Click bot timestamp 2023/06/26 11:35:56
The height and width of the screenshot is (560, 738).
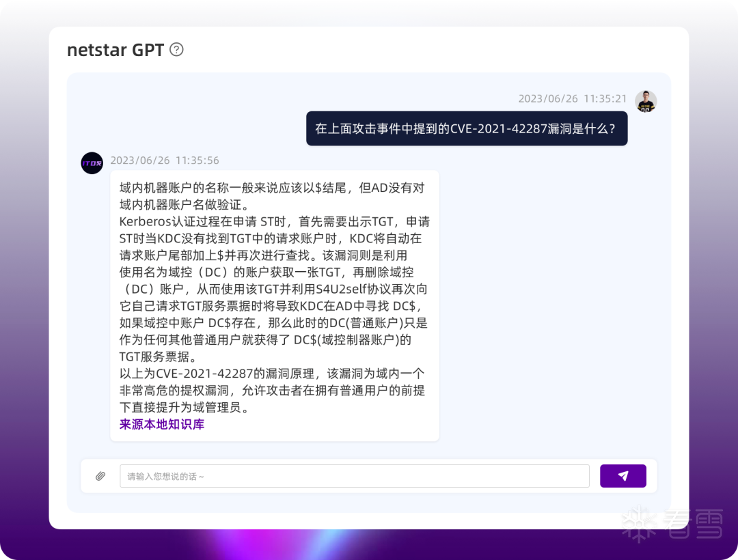165,160
